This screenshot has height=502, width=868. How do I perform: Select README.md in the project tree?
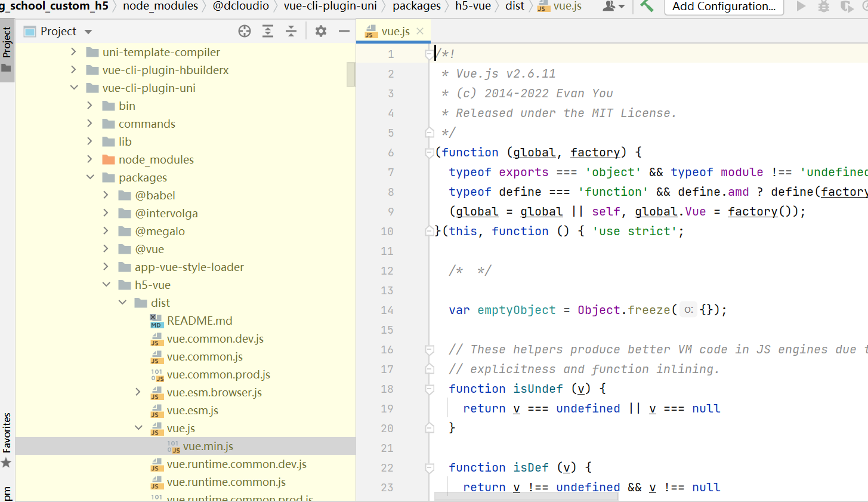tap(199, 321)
